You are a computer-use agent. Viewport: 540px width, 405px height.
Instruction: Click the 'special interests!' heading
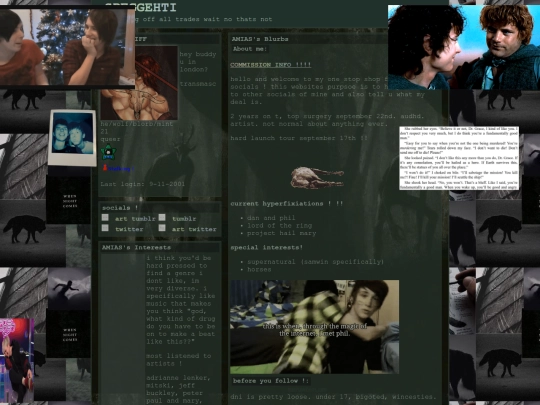coord(267,248)
